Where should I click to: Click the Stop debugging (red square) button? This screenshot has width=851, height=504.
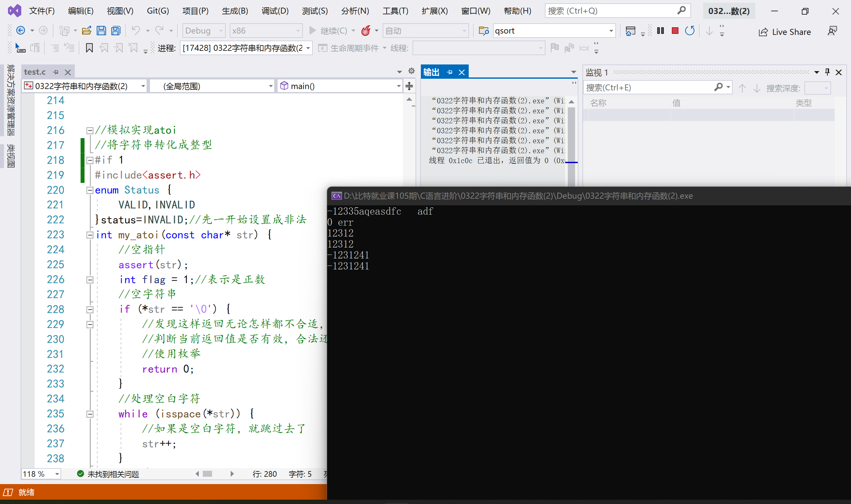point(674,31)
